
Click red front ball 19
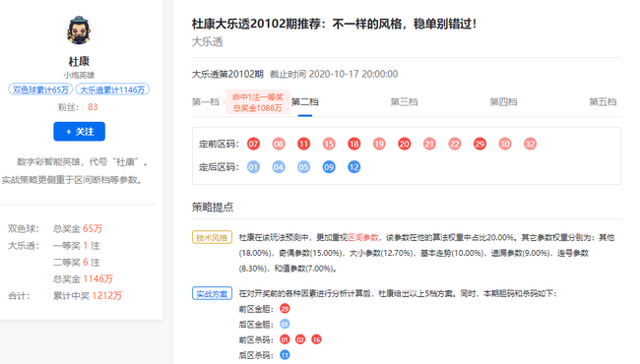[x=379, y=144]
